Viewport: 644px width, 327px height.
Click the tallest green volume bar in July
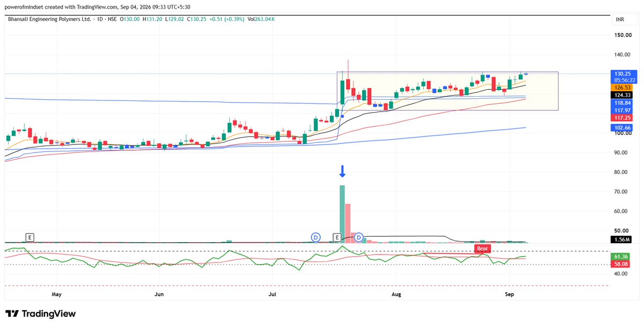pos(342,214)
